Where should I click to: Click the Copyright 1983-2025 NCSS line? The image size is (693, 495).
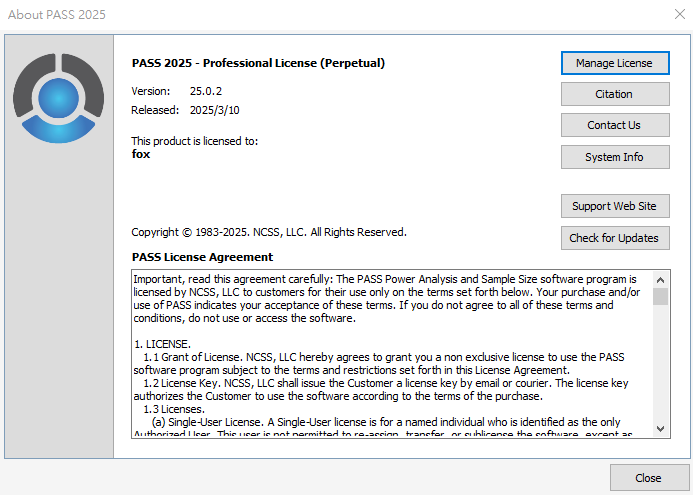click(269, 232)
